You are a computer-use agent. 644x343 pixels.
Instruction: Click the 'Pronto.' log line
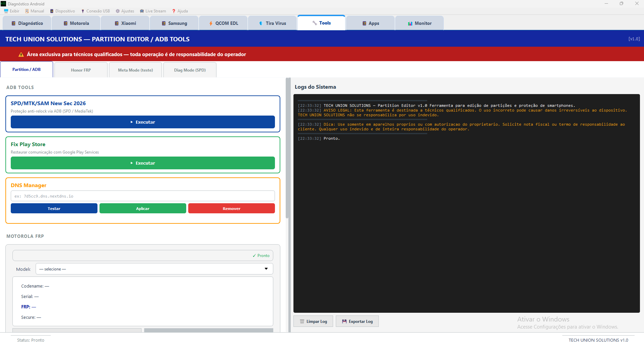tap(319, 138)
